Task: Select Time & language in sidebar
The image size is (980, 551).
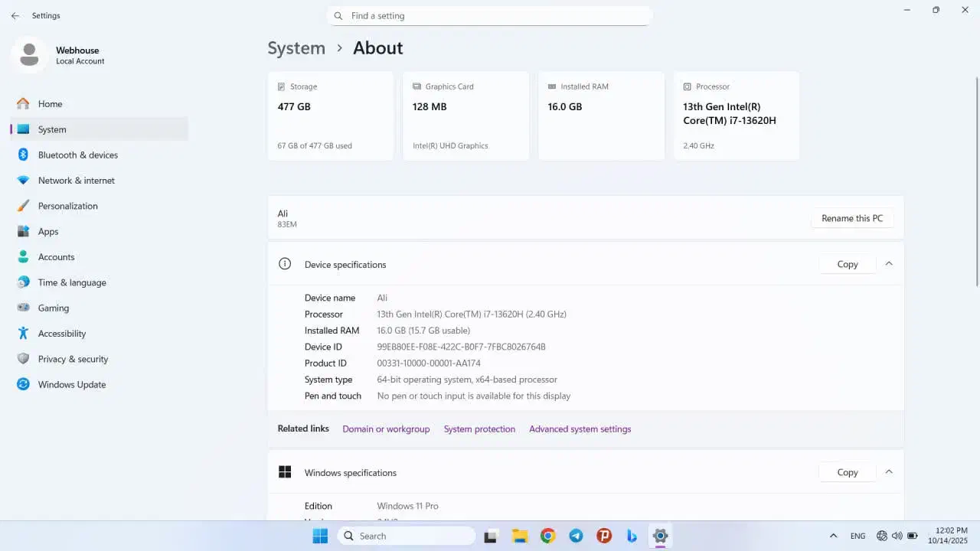Action: click(71, 282)
